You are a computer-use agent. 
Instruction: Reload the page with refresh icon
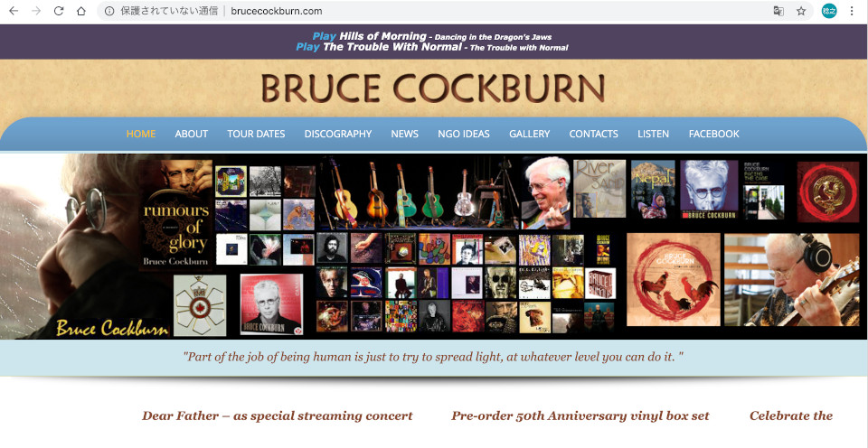[59, 11]
